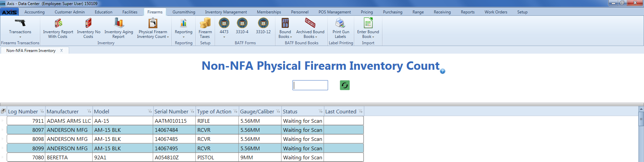The width and height of the screenshot is (644, 162).
Task: Open Print Gun Labels
Action: [341, 28]
